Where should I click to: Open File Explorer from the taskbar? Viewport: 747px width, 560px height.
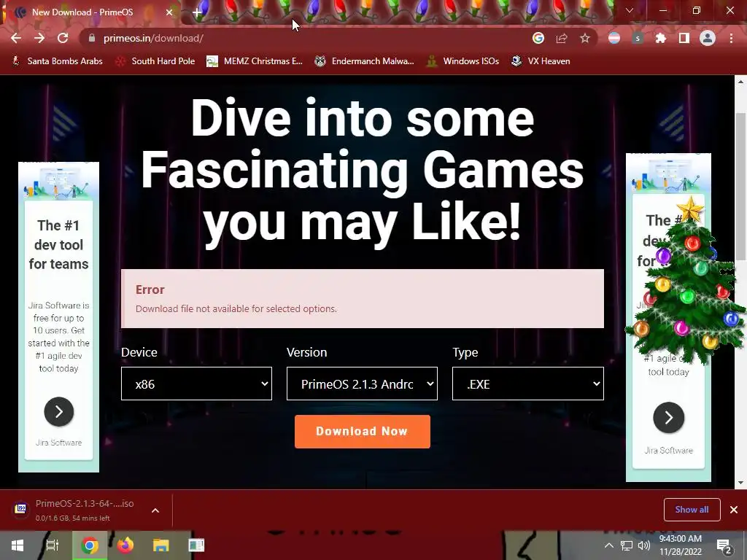(x=160, y=545)
